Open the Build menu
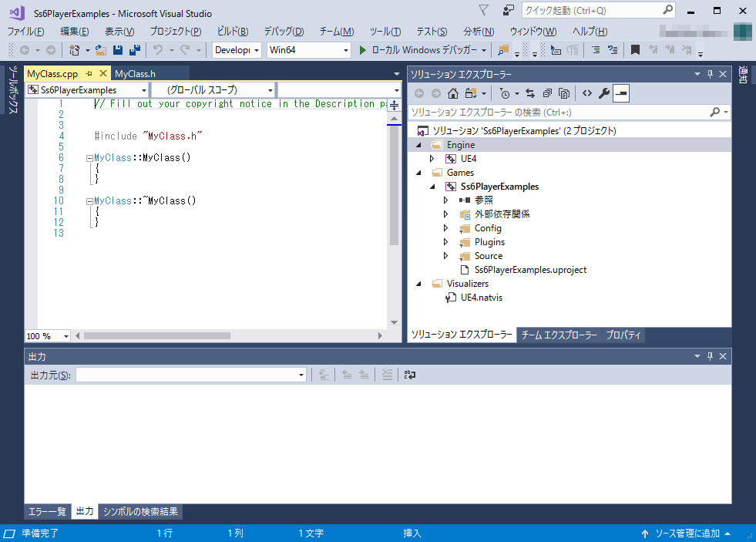Viewport: 756px width, 542px height. click(233, 32)
